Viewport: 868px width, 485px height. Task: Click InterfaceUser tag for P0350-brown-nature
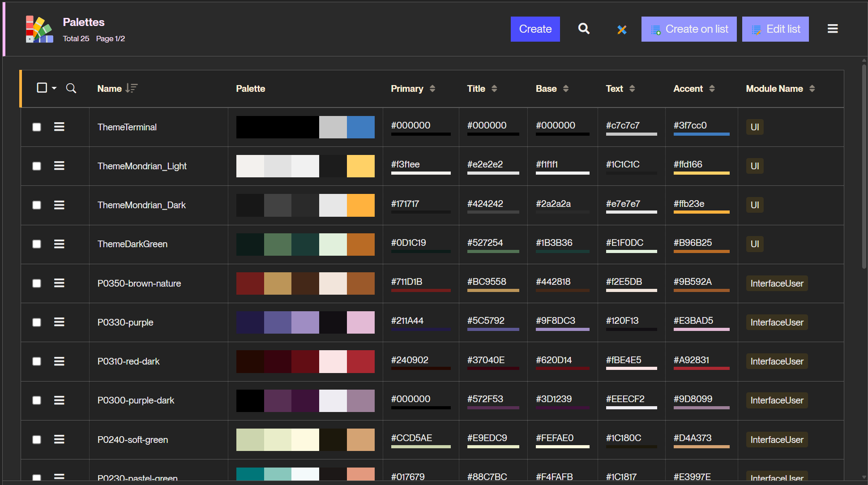click(x=777, y=283)
